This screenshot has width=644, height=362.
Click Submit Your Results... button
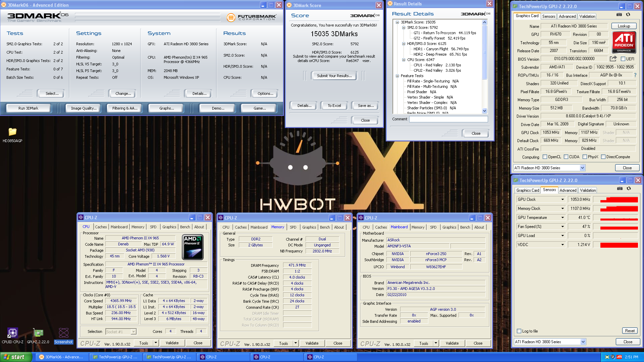pos(334,76)
